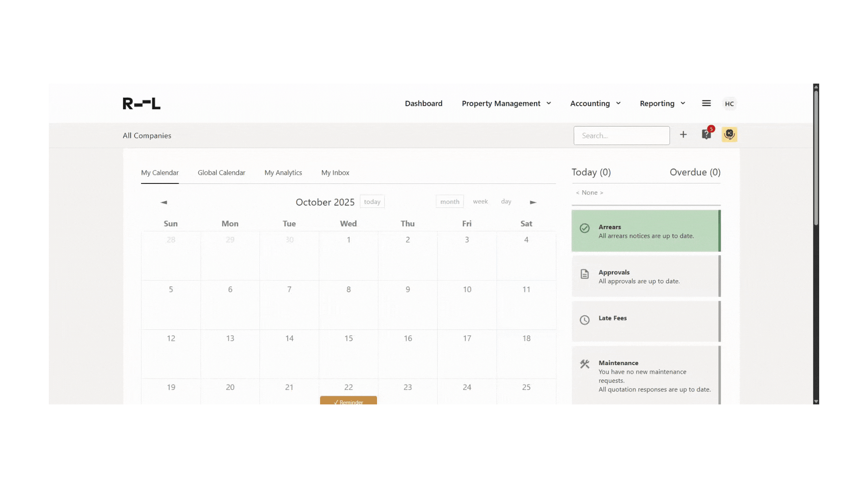This screenshot has width=868, height=488.
Task: Open the hamburger menu icon
Action: coord(706,103)
